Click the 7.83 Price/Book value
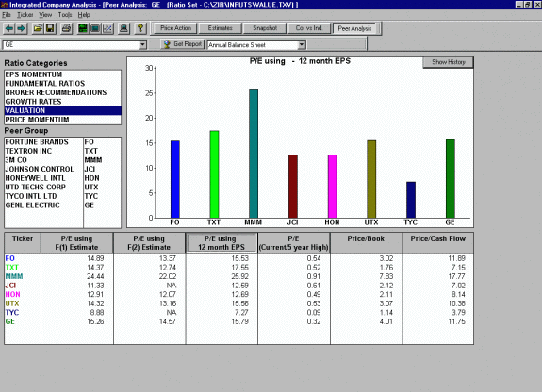 386,276
